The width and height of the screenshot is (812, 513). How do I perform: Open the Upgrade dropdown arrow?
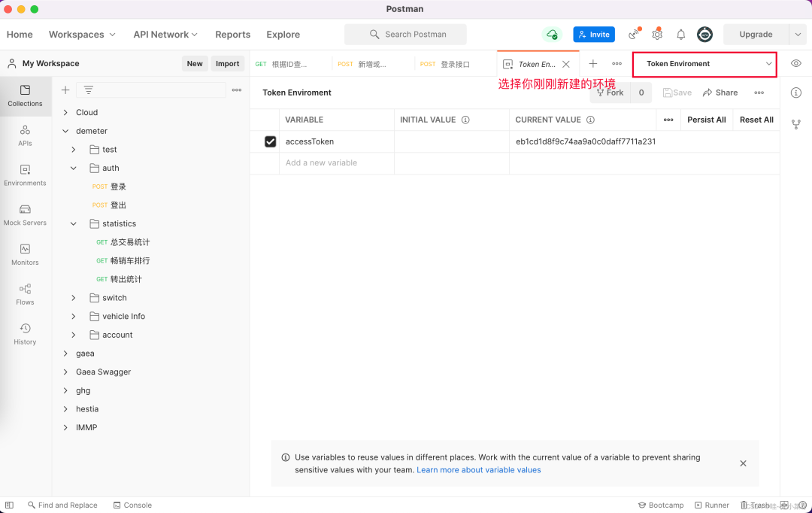pyautogui.click(x=798, y=34)
